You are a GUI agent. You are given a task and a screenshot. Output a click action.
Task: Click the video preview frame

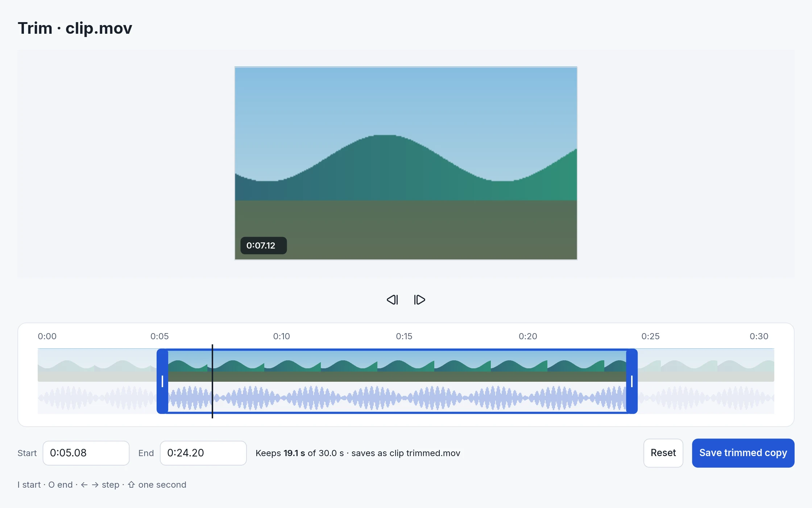point(406,163)
